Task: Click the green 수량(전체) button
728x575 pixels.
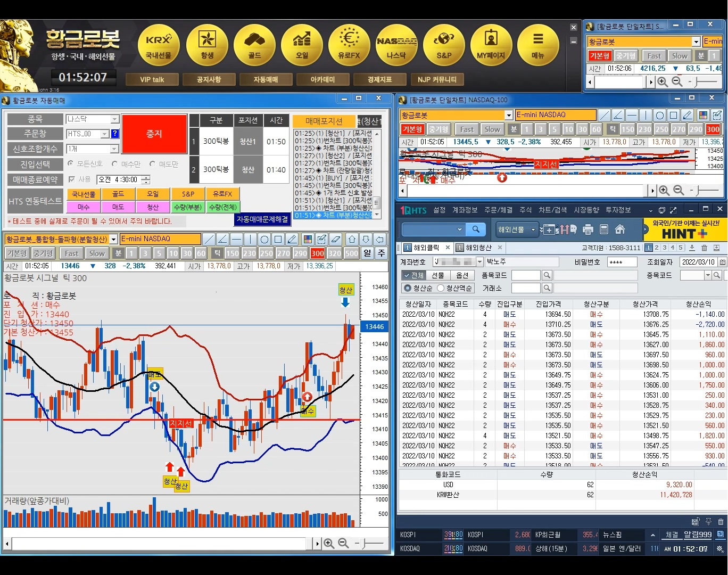Action: 222,207
